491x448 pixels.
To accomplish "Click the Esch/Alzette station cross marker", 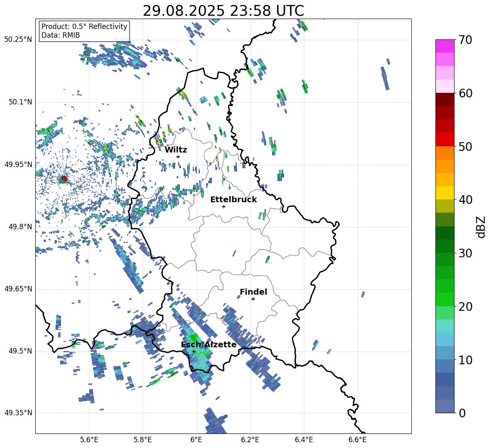I will coord(194,351).
